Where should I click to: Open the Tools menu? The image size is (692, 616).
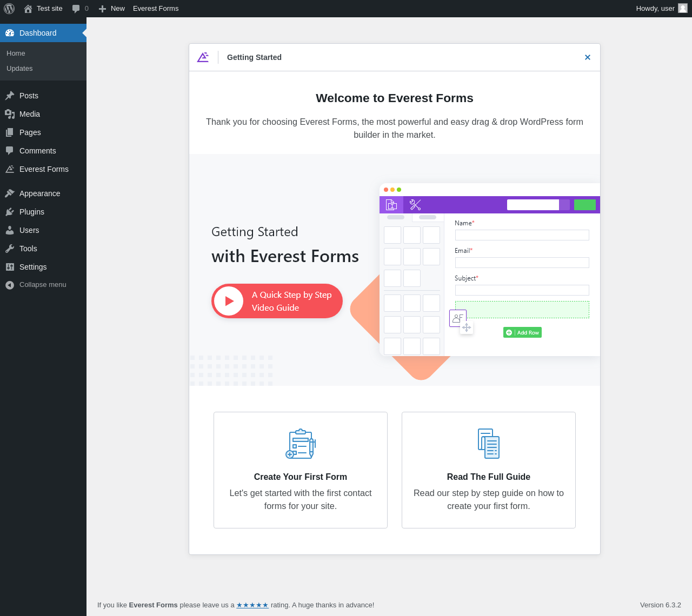click(43, 249)
